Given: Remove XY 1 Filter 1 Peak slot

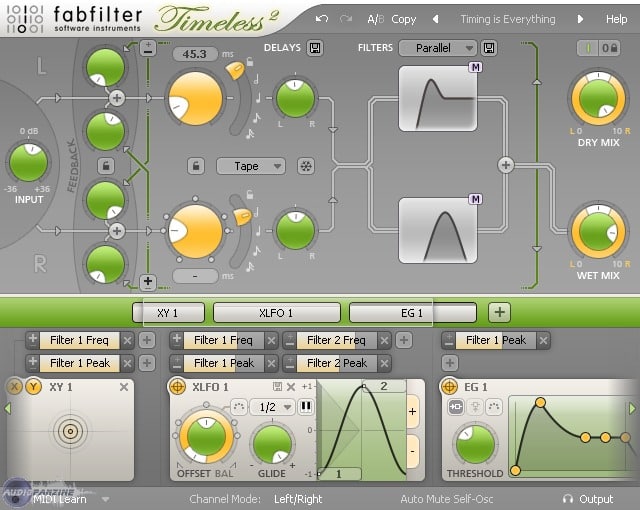Looking at the screenshot, I should 128,363.
